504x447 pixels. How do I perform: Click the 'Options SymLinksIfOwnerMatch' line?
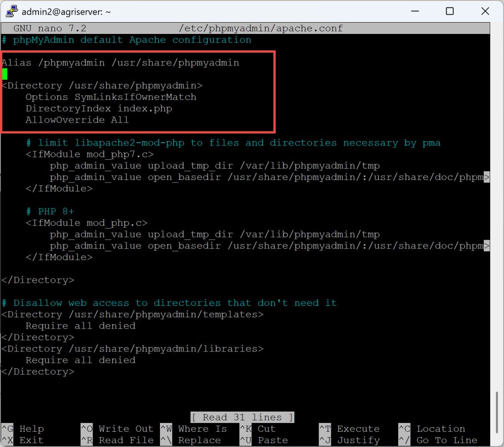coord(111,97)
